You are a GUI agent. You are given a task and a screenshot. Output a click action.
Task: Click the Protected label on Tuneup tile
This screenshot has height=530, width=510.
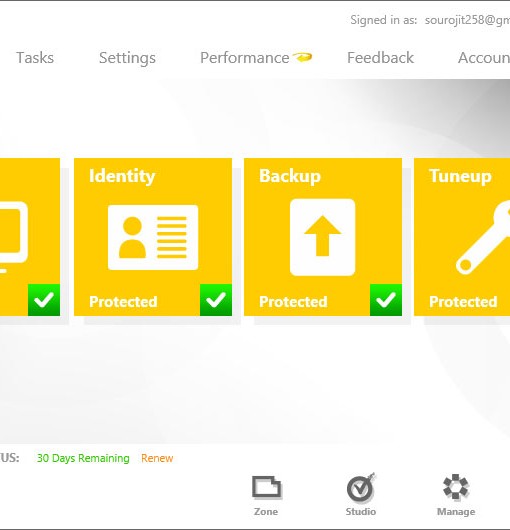point(463,302)
